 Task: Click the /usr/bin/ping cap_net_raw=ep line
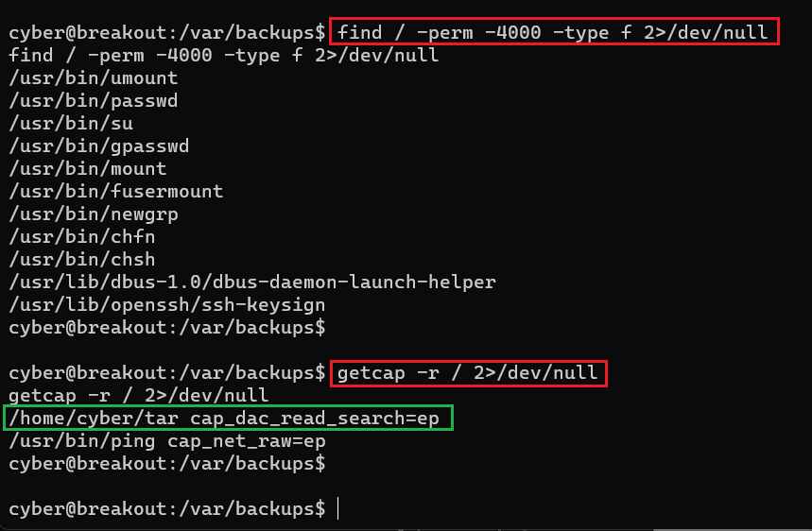click(x=166, y=440)
